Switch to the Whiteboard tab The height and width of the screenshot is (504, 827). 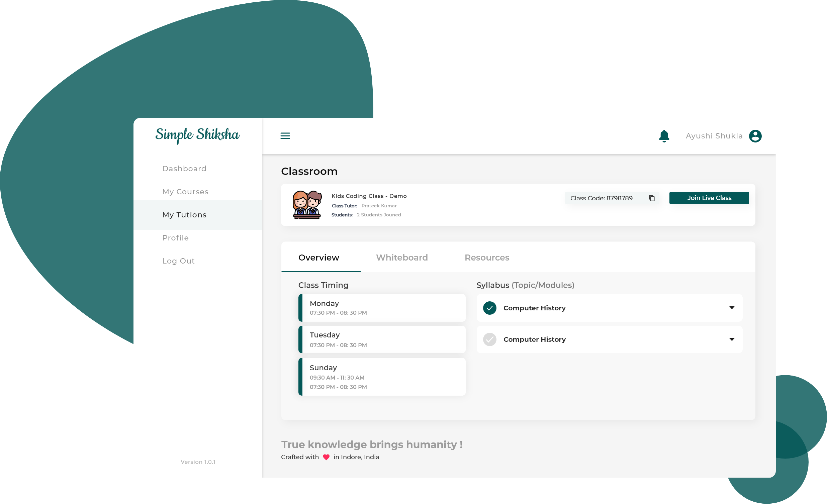click(402, 258)
